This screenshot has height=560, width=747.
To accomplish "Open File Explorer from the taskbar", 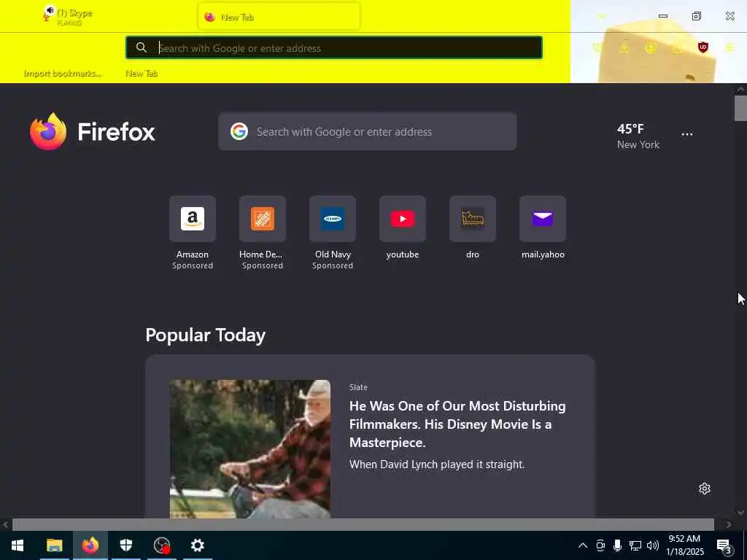I will pyautogui.click(x=54, y=545).
